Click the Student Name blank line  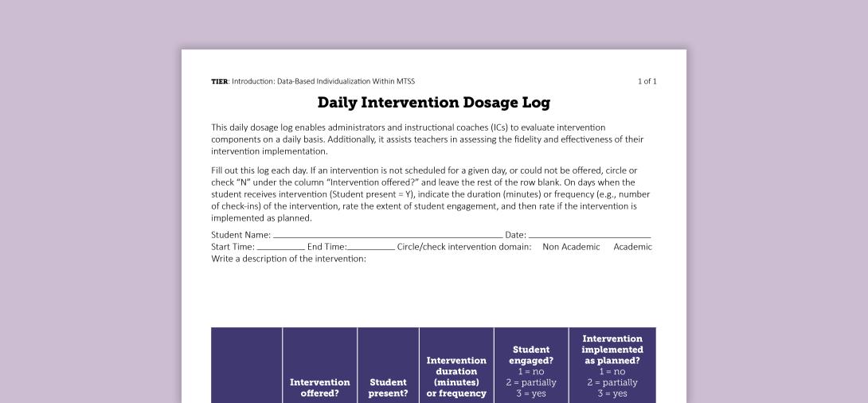387,236
